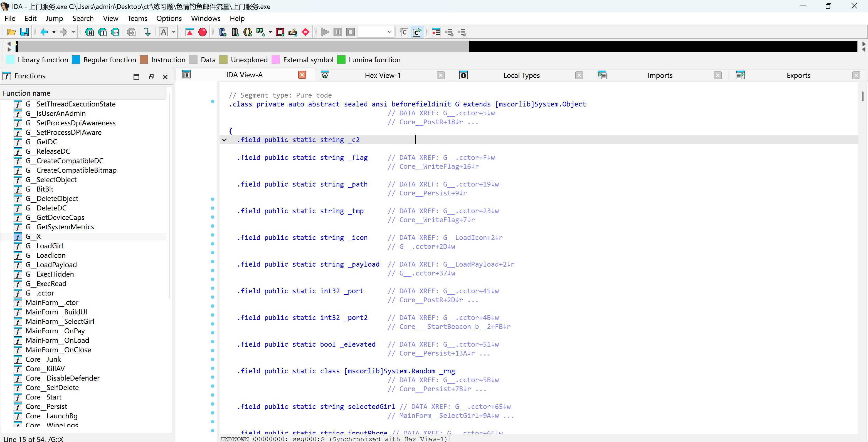Click the red up-triangle toolbar icon

tap(190, 32)
